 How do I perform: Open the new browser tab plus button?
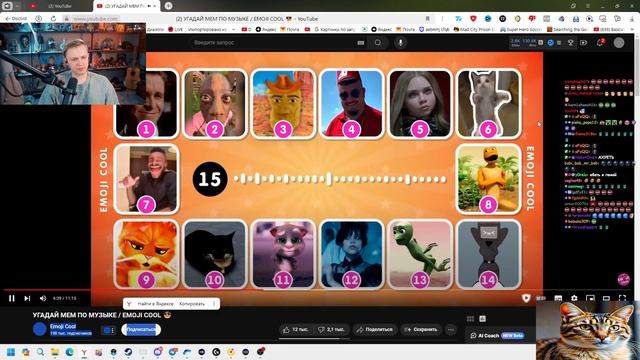168,6
